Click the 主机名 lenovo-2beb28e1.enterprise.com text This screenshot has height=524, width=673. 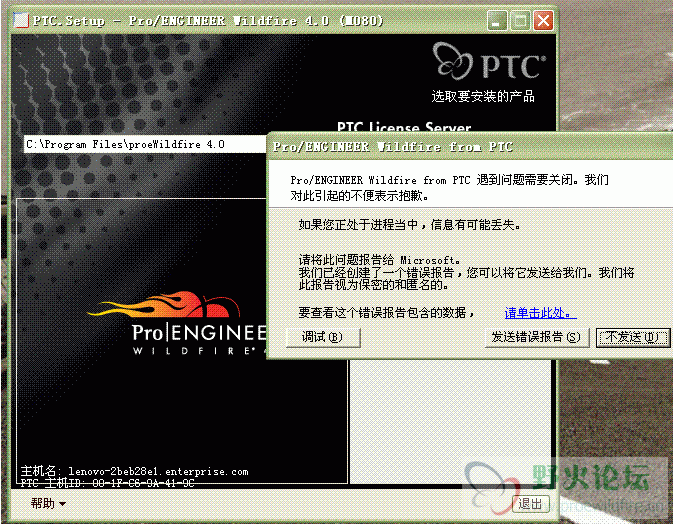pos(134,471)
